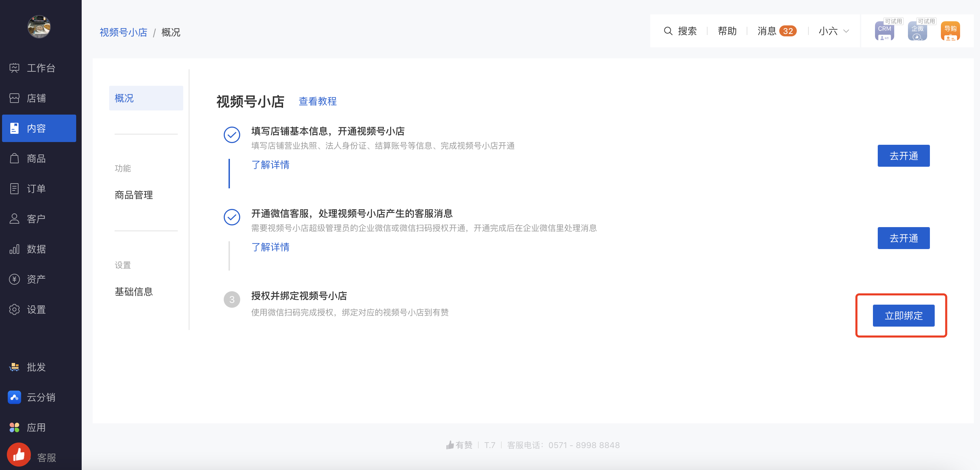Click the 授权并绑定视频号小店 step title
The height and width of the screenshot is (470, 980).
pos(299,296)
